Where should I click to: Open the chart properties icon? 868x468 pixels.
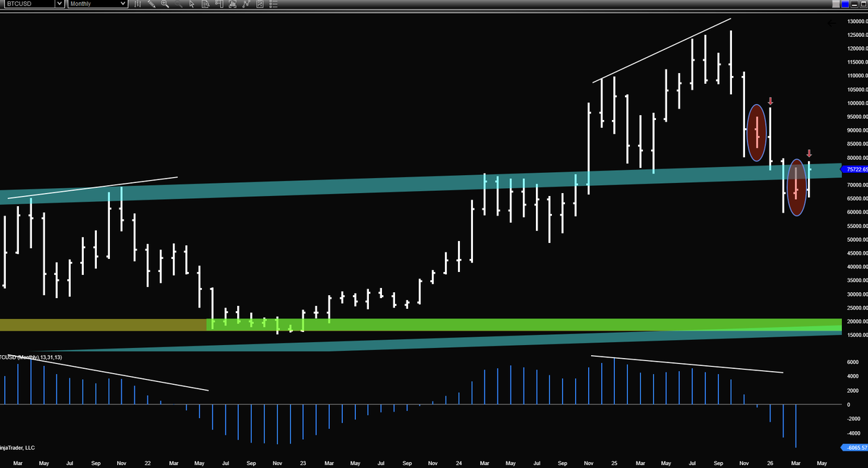pyautogui.click(x=260, y=4)
